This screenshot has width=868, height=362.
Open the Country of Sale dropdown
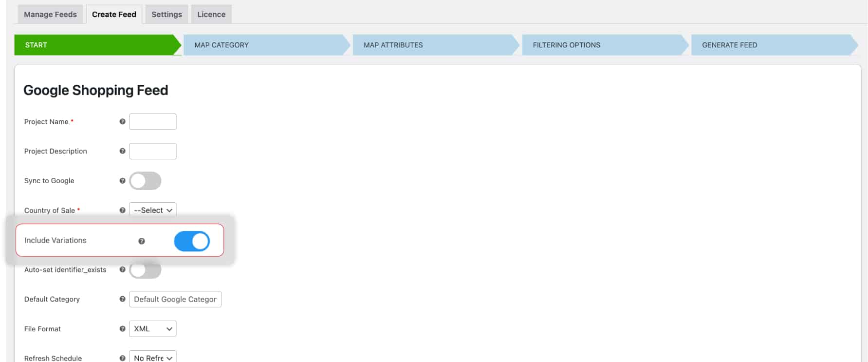pos(152,210)
